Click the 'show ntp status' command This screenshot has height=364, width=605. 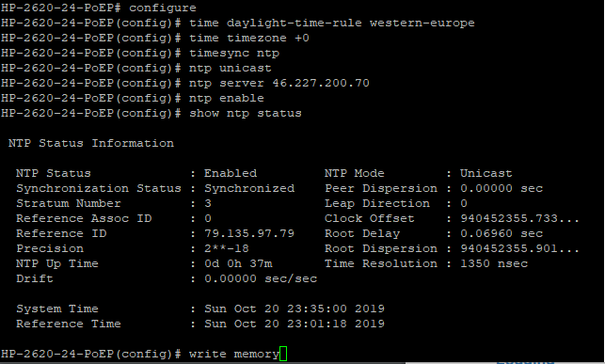tap(245, 113)
